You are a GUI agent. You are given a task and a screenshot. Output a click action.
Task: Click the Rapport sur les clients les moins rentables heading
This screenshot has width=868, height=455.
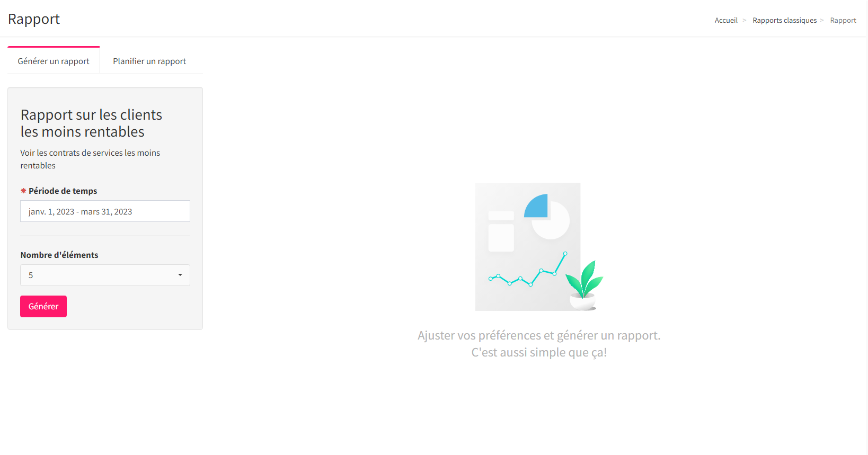click(91, 123)
